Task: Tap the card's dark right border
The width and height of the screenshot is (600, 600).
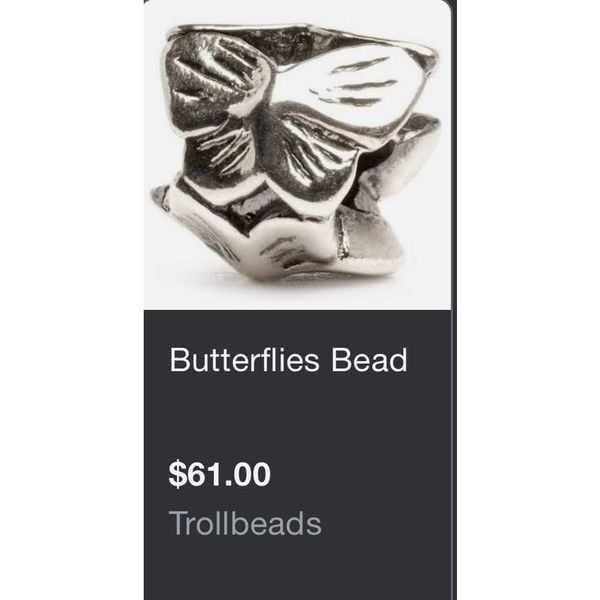Action: click(x=454, y=302)
